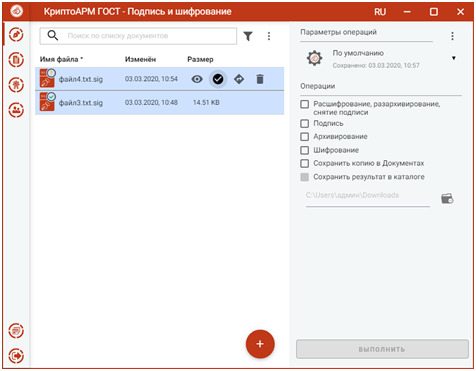This screenshot has height=371, width=476.
Task: Click файл3.txt.sig file type icon
Action: pyautogui.click(x=47, y=102)
